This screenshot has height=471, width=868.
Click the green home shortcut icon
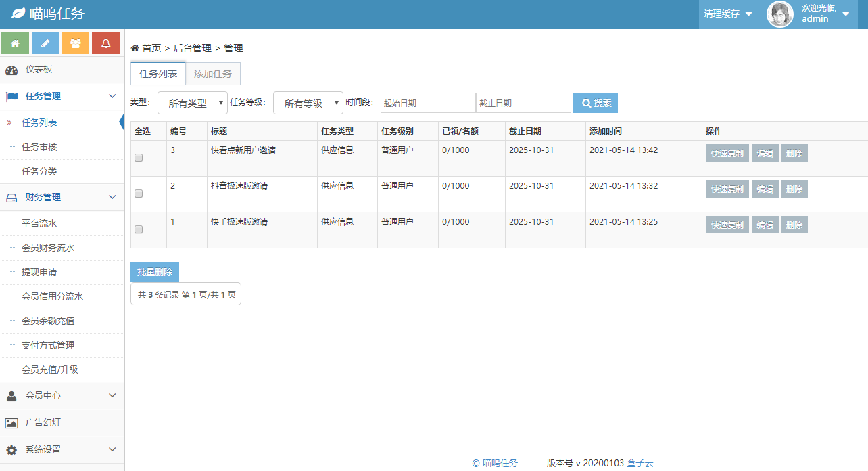coord(16,43)
